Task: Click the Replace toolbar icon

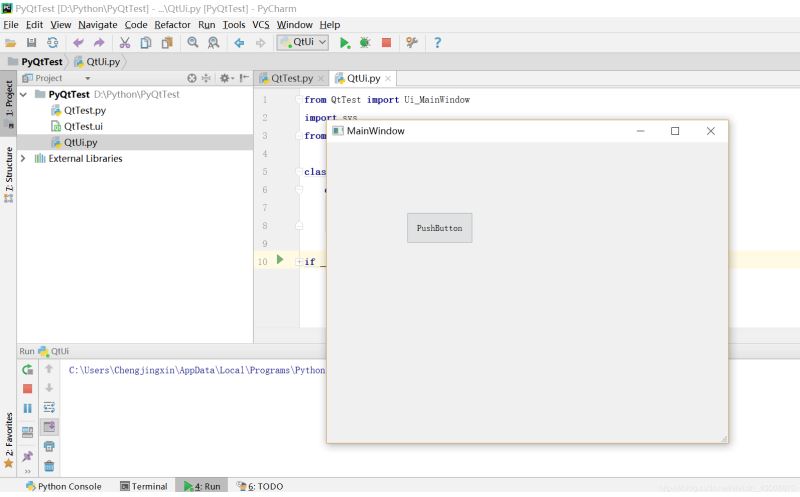Action: coord(213,43)
